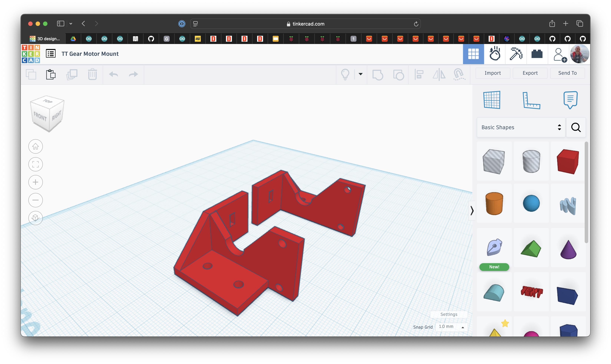Click the Cruise tool icon
The width and height of the screenshot is (611, 364).
click(x=459, y=74)
